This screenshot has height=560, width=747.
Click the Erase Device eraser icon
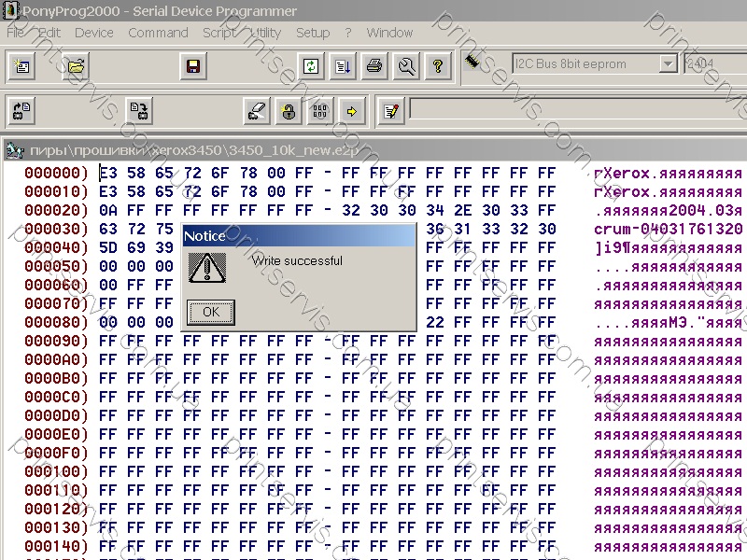257,111
